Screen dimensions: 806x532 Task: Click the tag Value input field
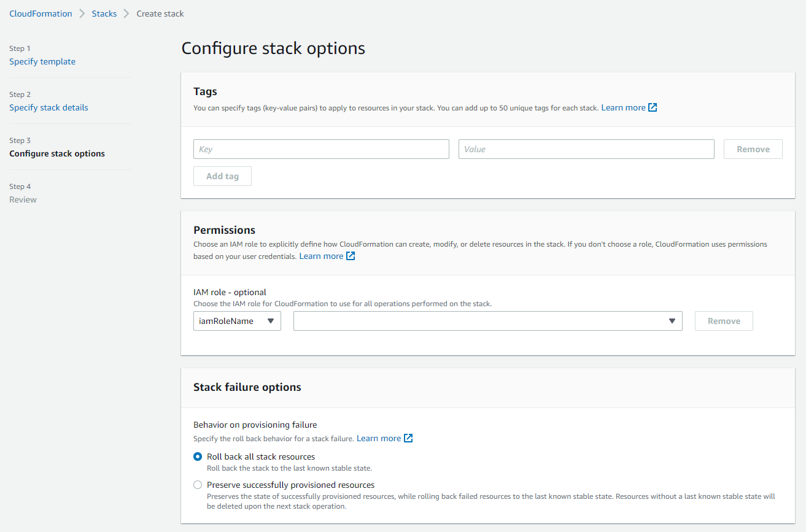[x=586, y=148]
